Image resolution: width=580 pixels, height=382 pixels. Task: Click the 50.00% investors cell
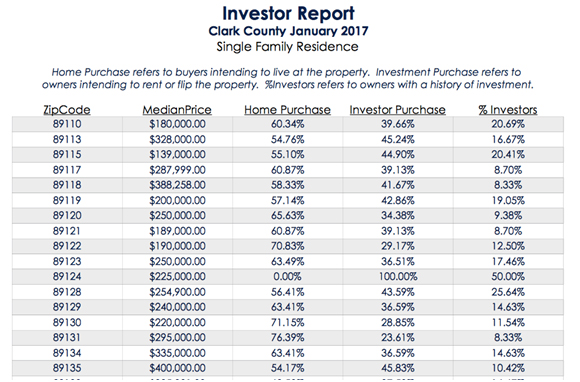click(x=508, y=277)
